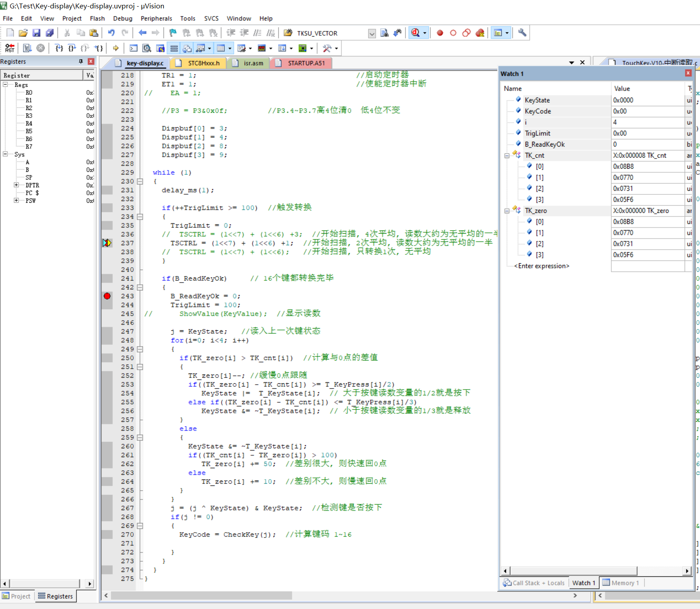
Task: Click the editor horizontal scrollbar thumb
Action: tap(201, 595)
